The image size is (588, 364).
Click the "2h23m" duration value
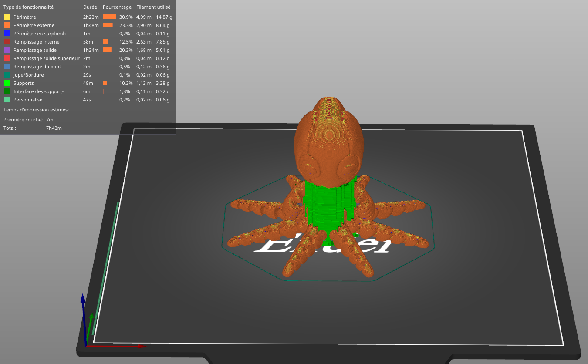pyautogui.click(x=91, y=17)
